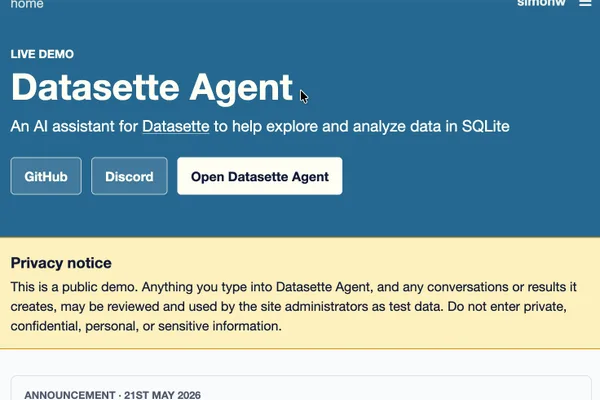Click the Announcement 21st May 2026 label

112,395
